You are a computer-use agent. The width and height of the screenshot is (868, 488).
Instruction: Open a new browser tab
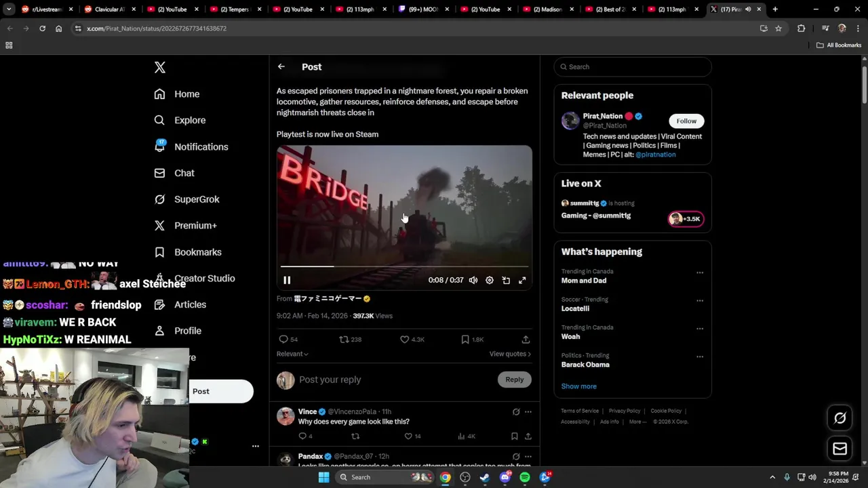[775, 9]
